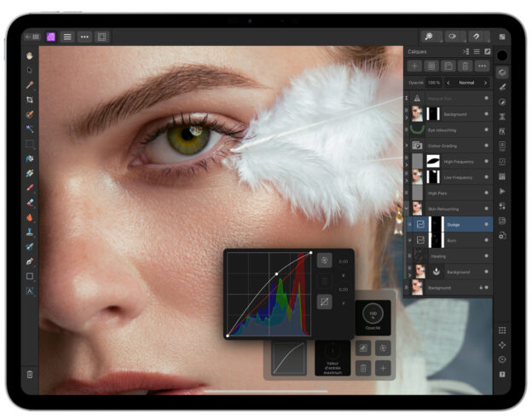532x419 pixels.
Task: Open the Normal blend mode selector
Action: pos(466,83)
